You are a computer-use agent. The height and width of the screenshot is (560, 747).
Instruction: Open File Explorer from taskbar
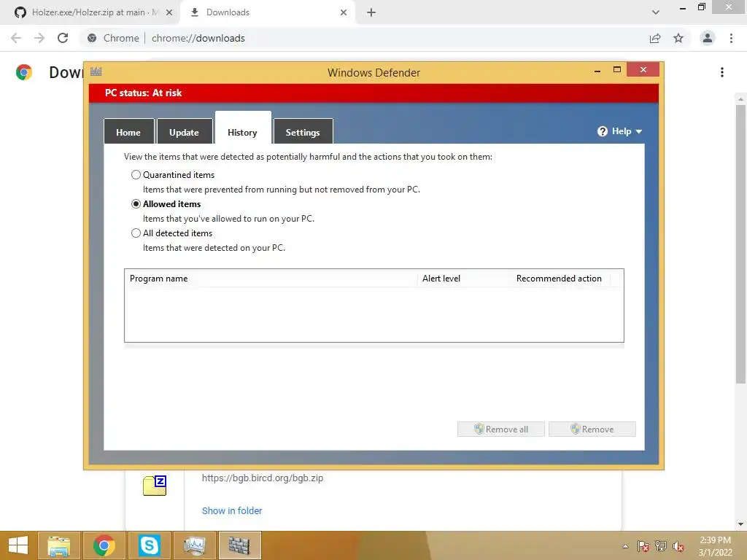[59, 545]
